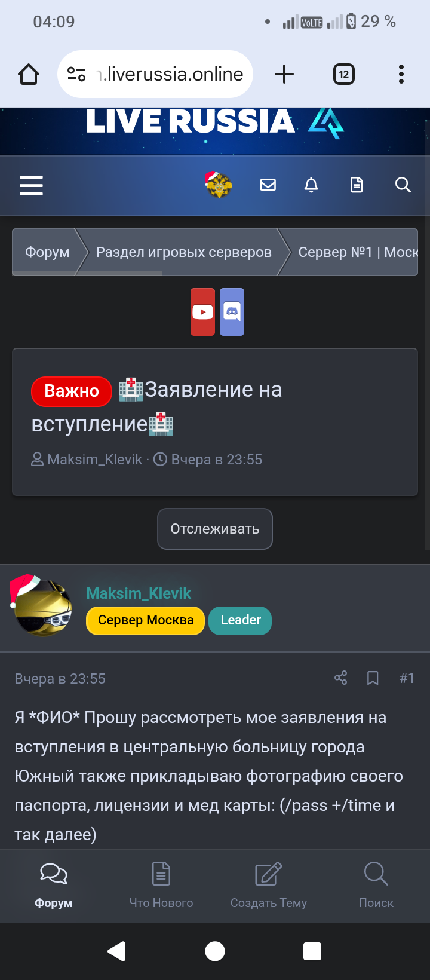Open new browser tab with plus
The height and width of the screenshot is (980, 430).
pyautogui.click(x=284, y=75)
